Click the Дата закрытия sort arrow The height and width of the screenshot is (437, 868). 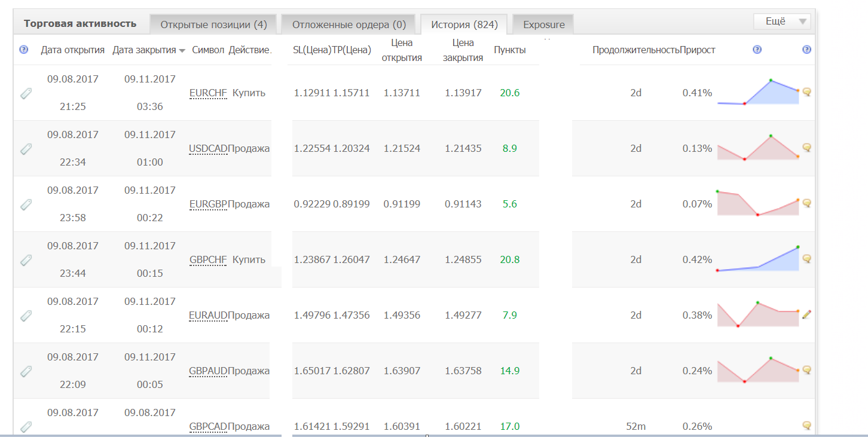coord(182,51)
